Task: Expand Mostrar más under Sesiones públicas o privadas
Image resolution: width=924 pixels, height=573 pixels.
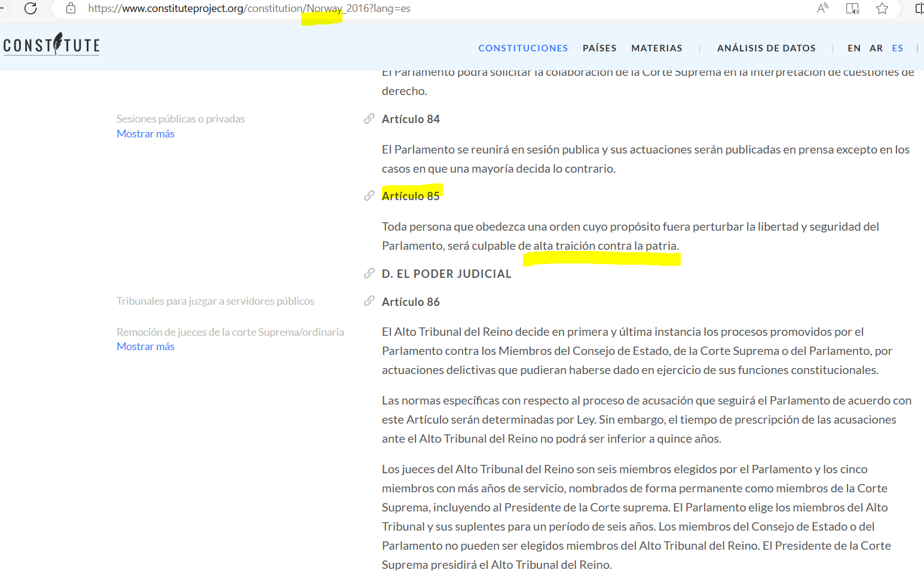Action: tap(145, 134)
